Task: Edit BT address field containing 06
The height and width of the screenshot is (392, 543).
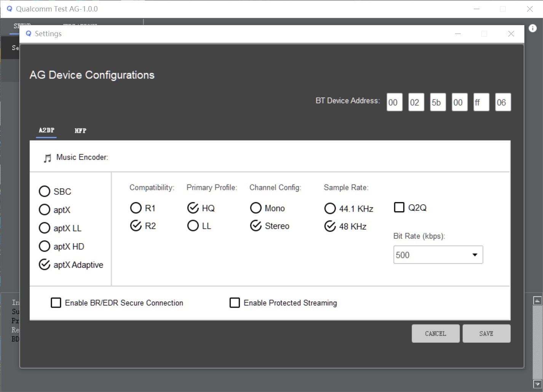Action: tap(503, 102)
